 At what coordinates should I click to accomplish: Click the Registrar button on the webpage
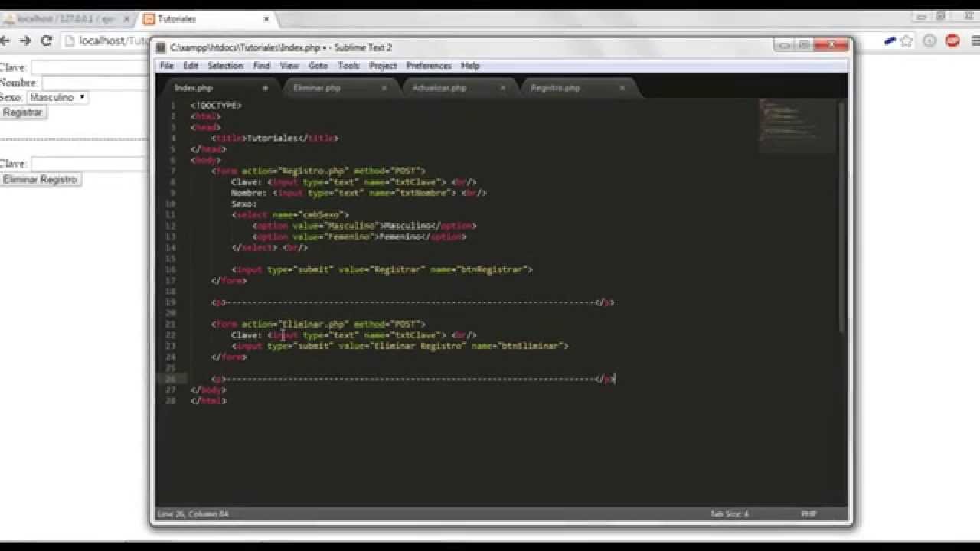(x=23, y=112)
